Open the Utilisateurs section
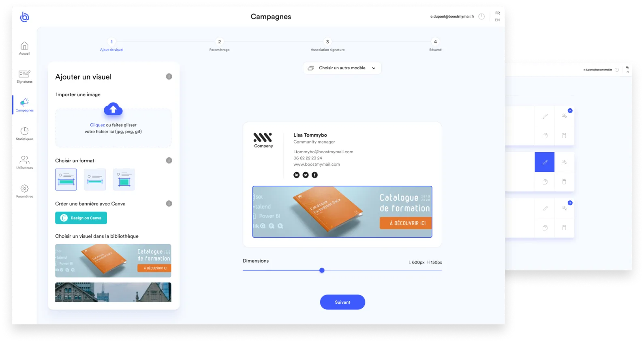644x343 pixels. tap(25, 162)
